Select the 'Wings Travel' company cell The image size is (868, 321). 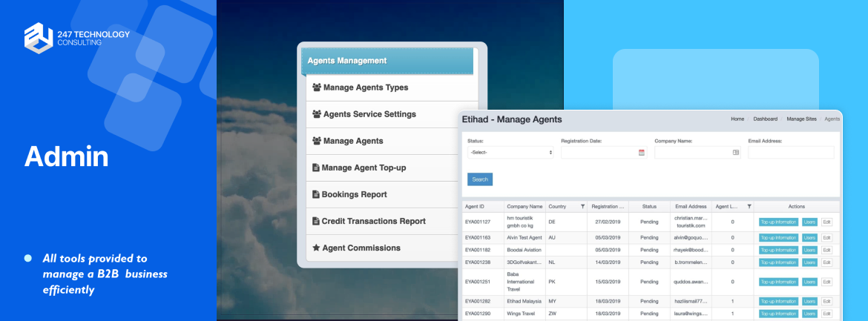point(525,314)
